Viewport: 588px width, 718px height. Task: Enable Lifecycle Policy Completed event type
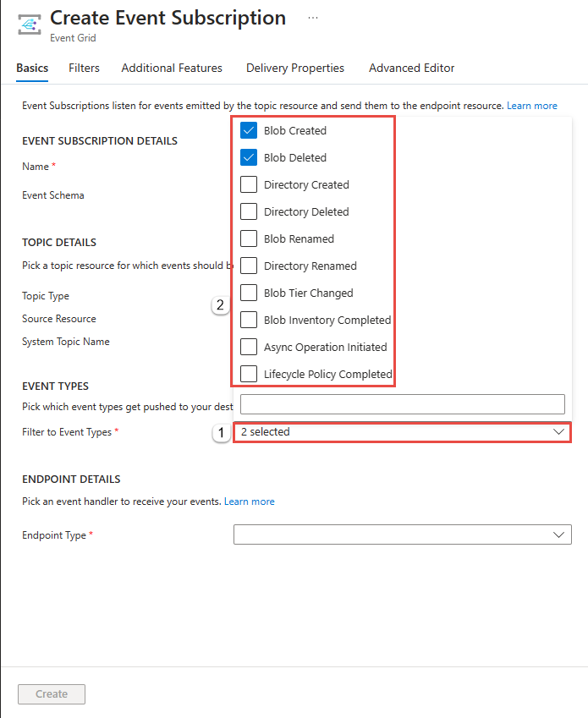[x=249, y=374]
